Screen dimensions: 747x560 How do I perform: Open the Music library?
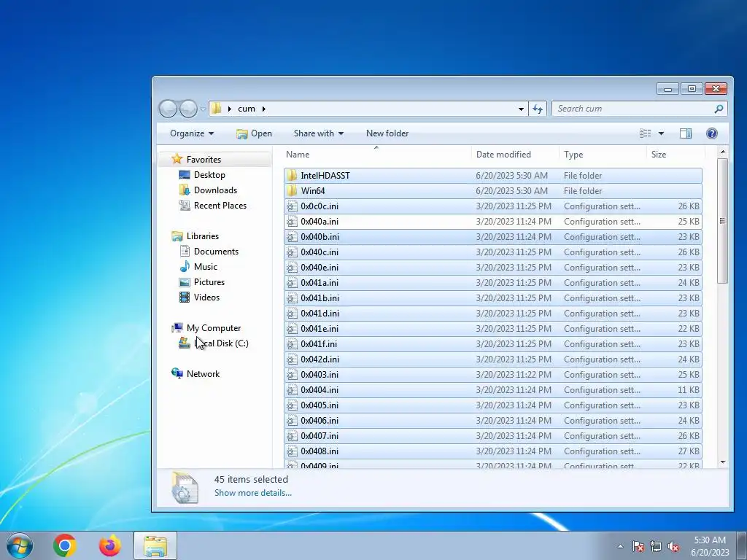205,267
